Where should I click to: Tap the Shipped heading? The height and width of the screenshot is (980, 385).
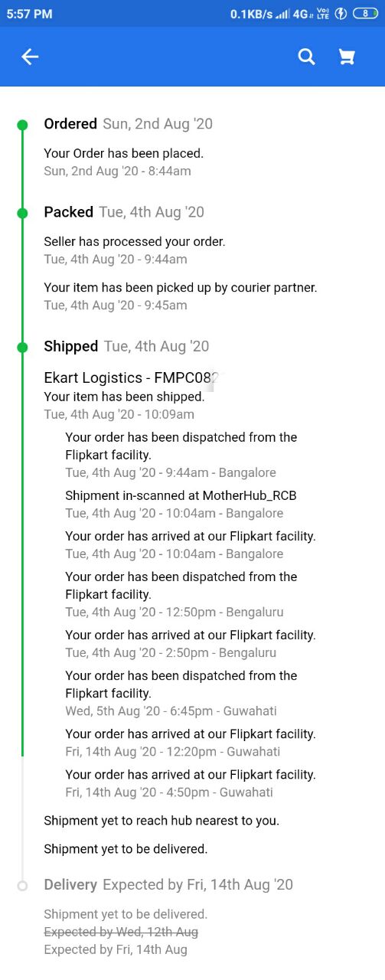point(71,346)
